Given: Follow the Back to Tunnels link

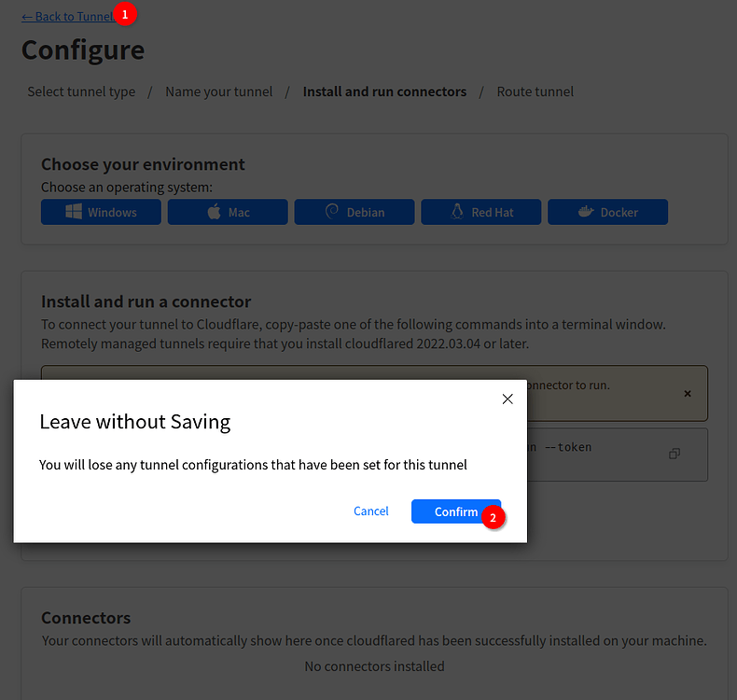Looking at the screenshot, I should 67,17.
